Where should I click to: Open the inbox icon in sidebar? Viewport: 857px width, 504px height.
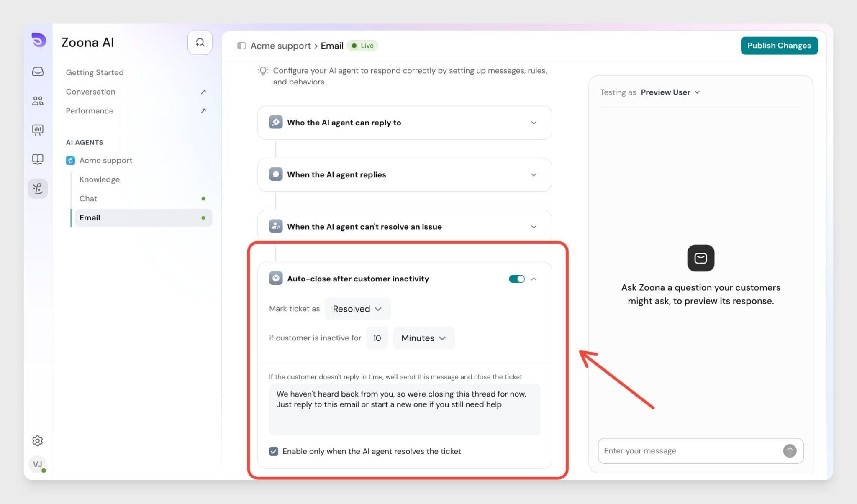pos(38,71)
